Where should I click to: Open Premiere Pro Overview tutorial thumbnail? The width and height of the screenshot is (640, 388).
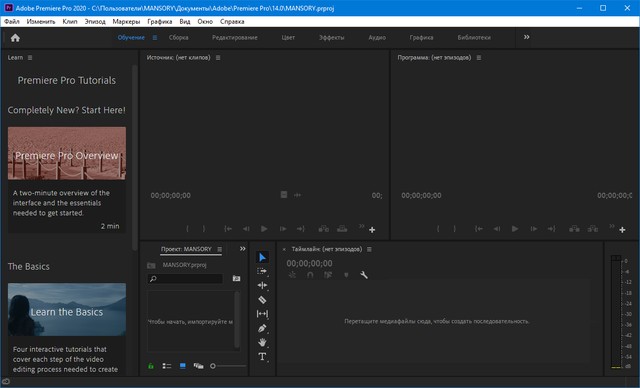point(67,153)
